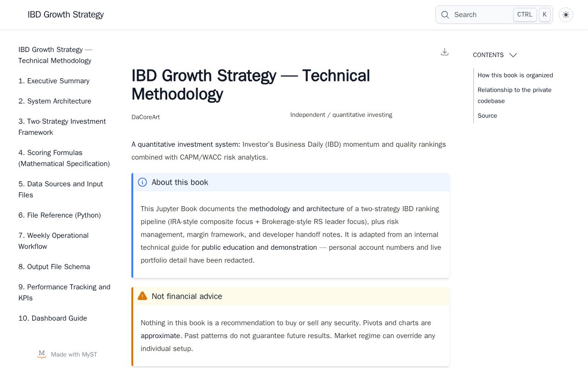Click the warning icon beside Not financial advice
Screen dimensions: 588x368
click(142, 296)
